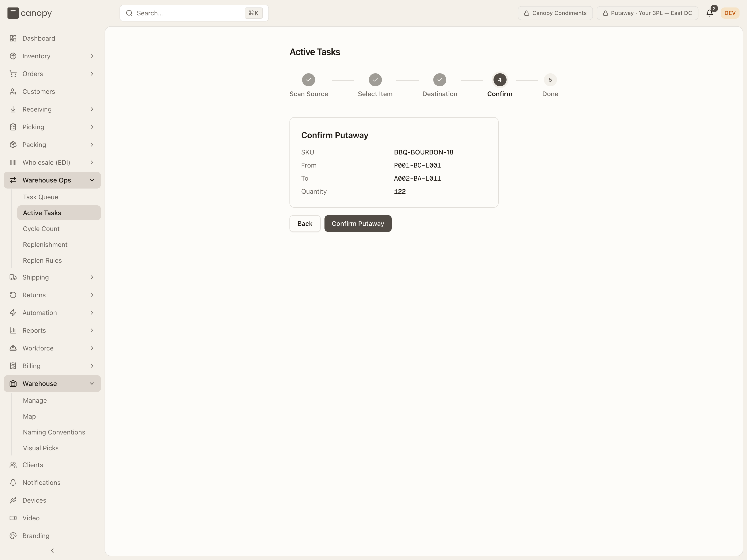Open Replen Rules menu item
This screenshot has height=560, width=747.
(x=59, y=261)
